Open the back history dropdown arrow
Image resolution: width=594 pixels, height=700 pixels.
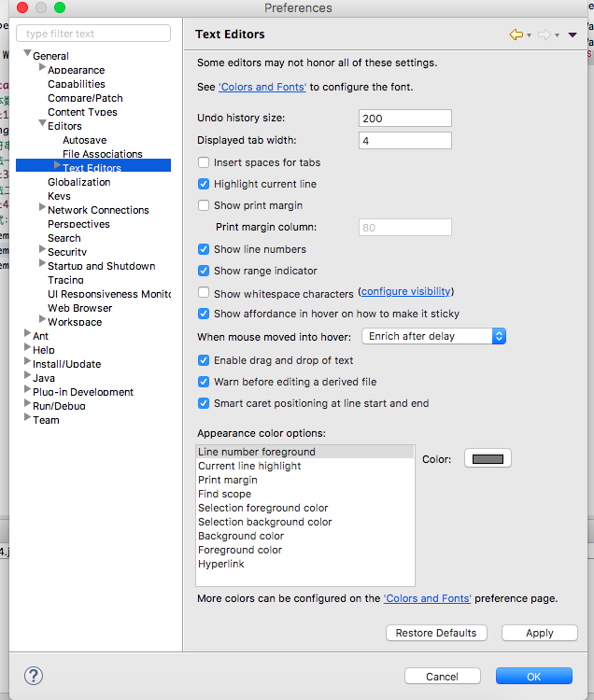pyautogui.click(x=529, y=35)
